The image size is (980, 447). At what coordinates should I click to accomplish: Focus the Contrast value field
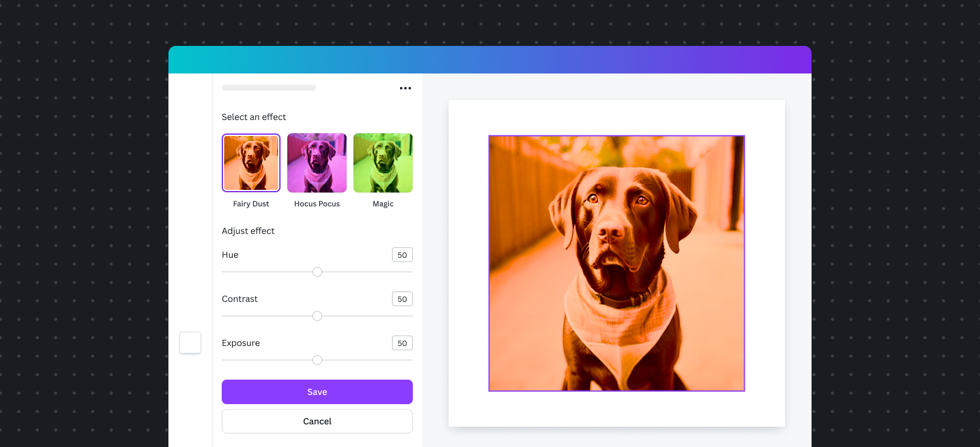402,299
